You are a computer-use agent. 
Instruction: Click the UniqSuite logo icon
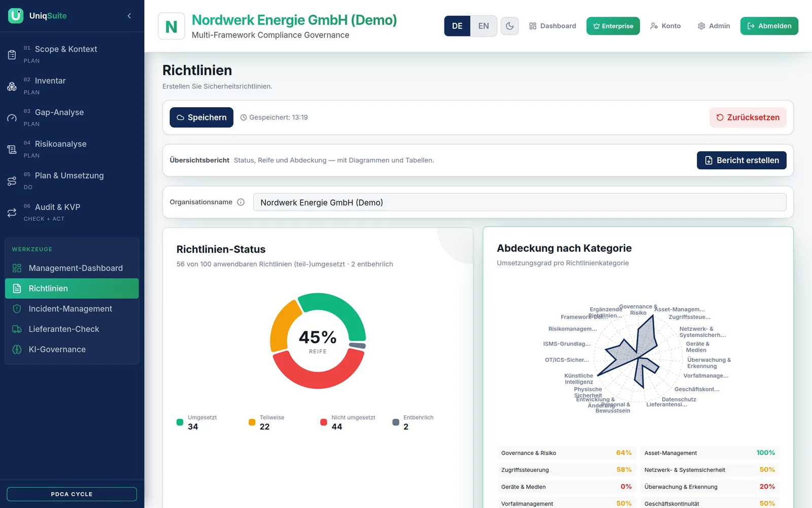(x=16, y=16)
